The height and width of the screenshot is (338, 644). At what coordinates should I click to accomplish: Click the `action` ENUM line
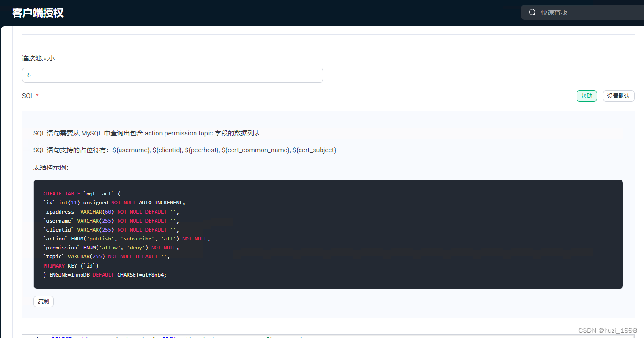tap(127, 239)
